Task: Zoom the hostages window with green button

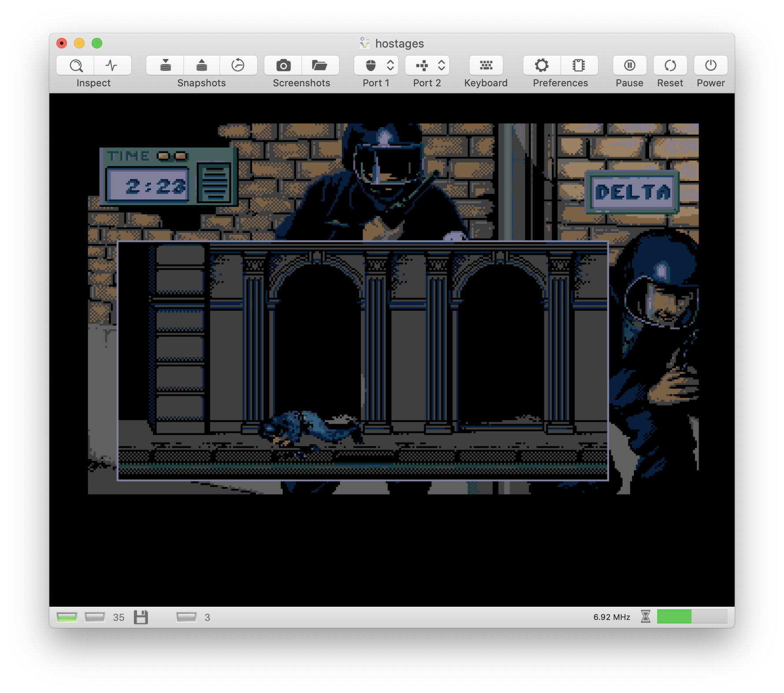Action: coord(97,43)
